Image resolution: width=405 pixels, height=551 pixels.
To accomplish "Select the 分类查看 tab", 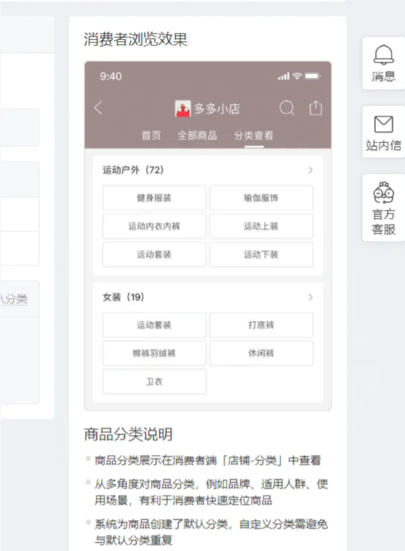I will 254,135.
